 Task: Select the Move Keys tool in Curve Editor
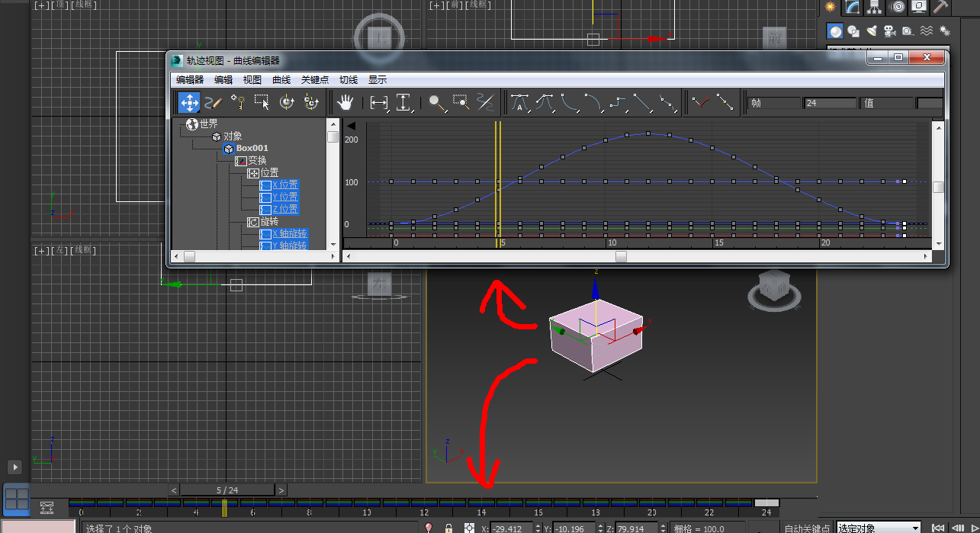188,102
